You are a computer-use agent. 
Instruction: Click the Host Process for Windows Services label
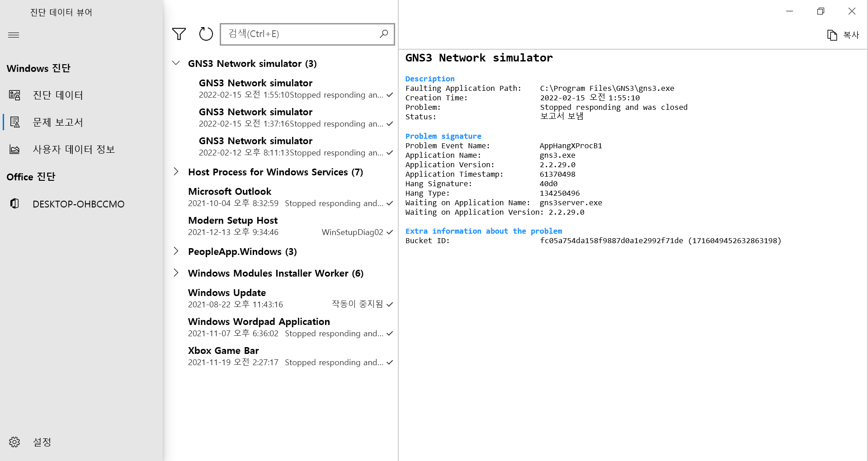(x=275, y=172)
